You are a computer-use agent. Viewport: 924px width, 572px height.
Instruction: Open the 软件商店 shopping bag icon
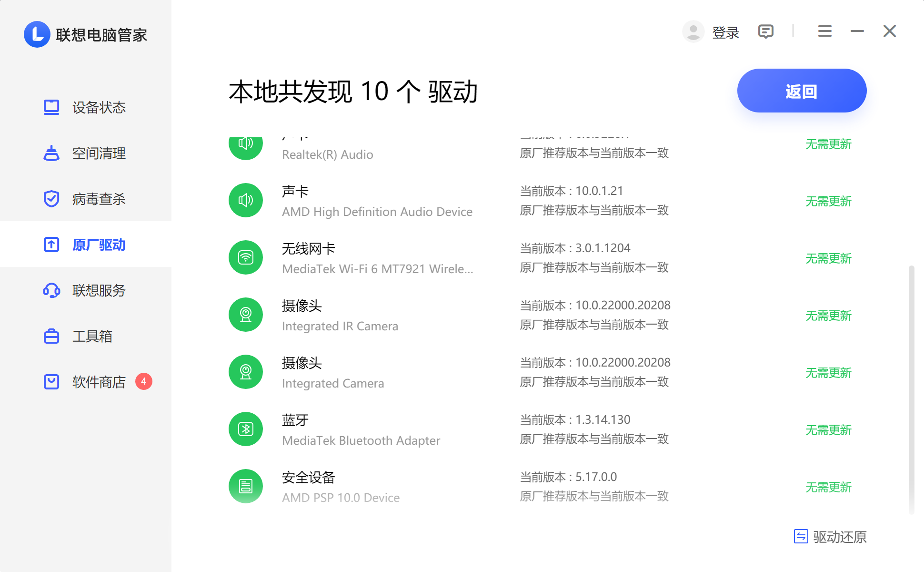51,382
